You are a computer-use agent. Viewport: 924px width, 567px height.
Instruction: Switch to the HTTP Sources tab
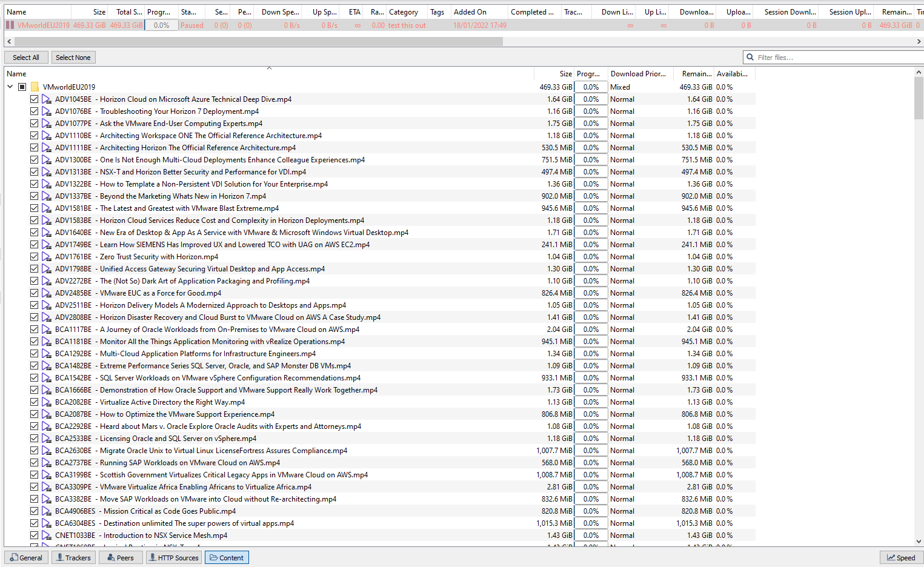click(174, 557)
